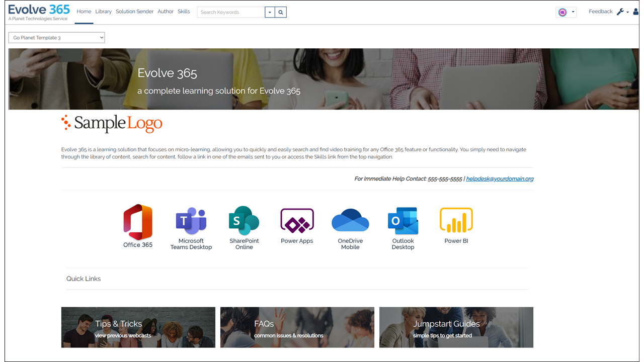
Task: Click the Office 365 label text
Action: point(138,245)
